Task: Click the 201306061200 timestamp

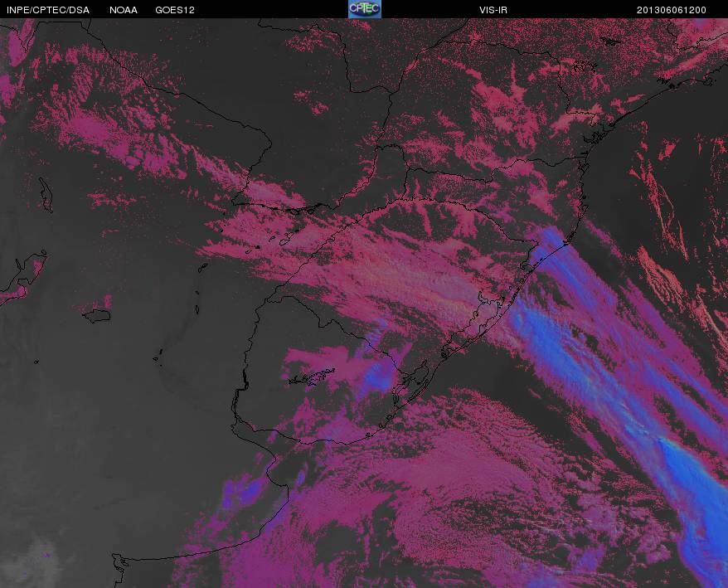Action: tap(672, 10)
